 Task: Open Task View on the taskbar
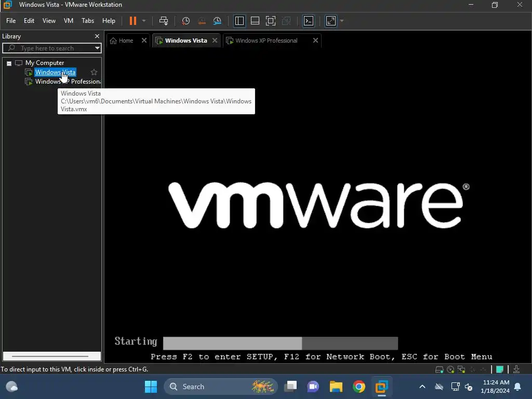[290, 387]
